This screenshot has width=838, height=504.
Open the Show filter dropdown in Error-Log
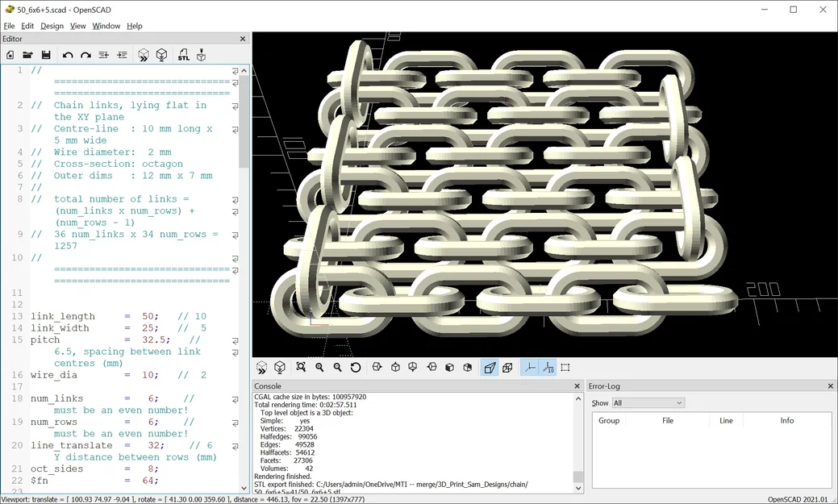tap(648, 403)
